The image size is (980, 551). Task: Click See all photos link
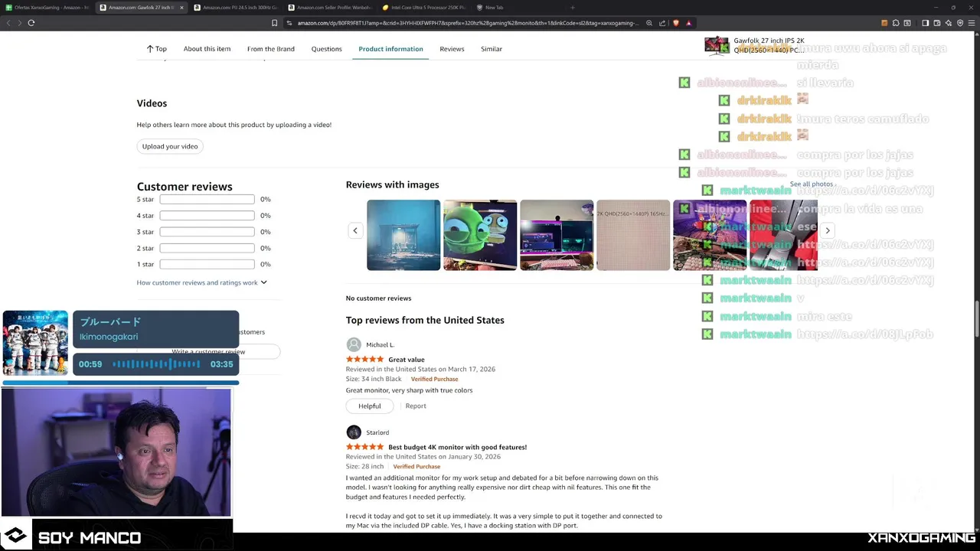point(812,184)
